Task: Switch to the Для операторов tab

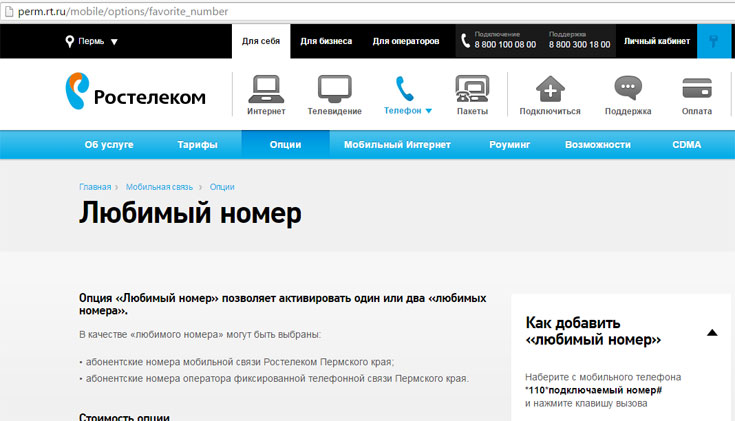Action: [405, 42]
